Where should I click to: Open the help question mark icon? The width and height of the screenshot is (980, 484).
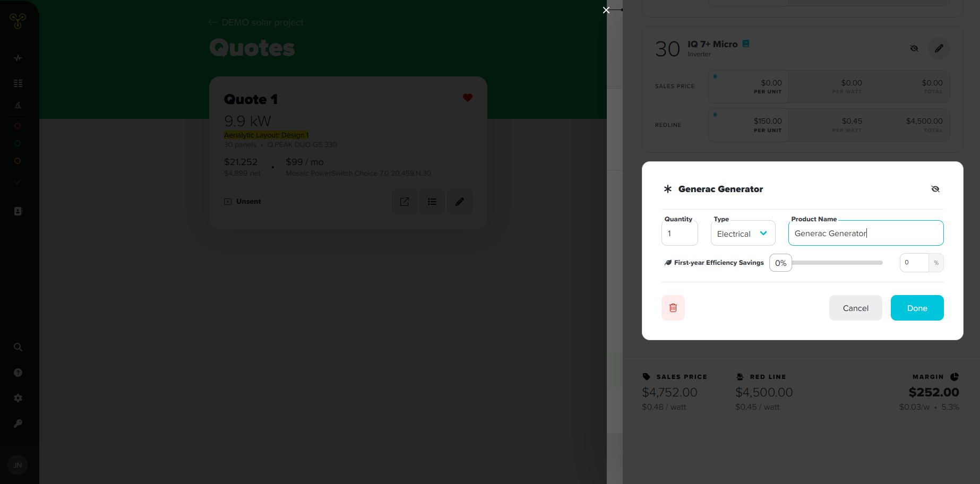click(x=18, y=373)
